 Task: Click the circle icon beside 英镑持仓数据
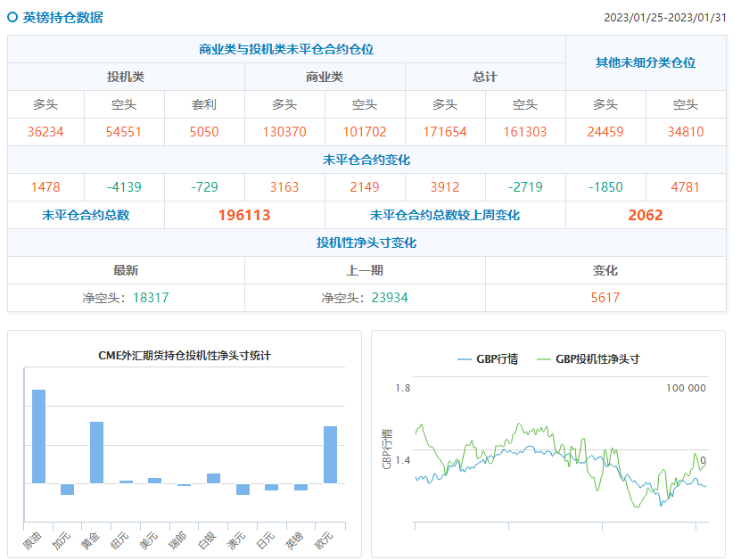12,17
